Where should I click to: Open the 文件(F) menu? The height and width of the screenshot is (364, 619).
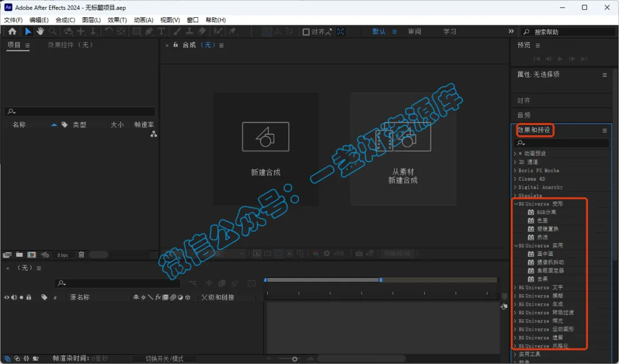click(x=13, y=19)
